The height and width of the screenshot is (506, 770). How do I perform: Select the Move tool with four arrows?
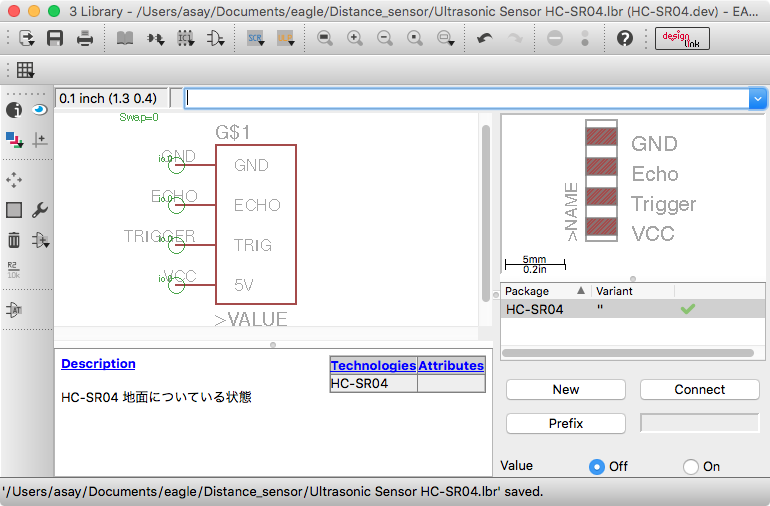point(14,180)
